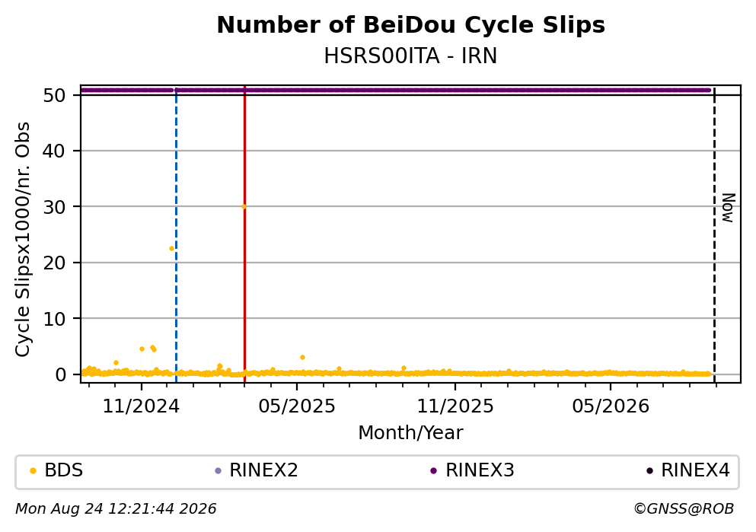Click the GNSS@ROB copyright text
The height and width of the screenshot is (532, 756).
(x=684, y=509)
